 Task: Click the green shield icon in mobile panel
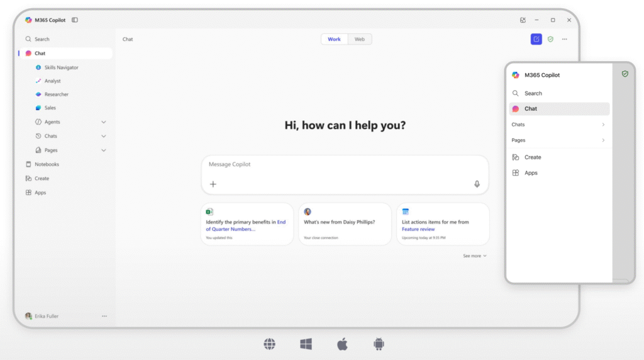[625, 74]
